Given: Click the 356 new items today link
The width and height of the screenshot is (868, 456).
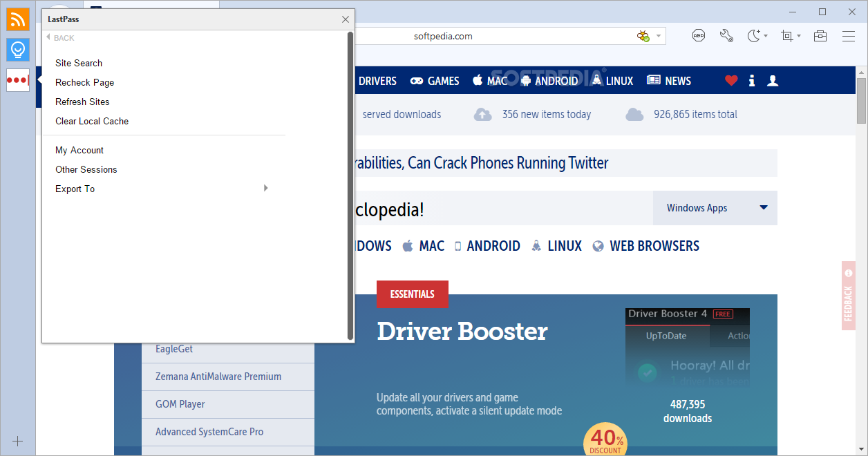Looking at the screenshot, I should pyautogui.click(x=546, y=115).
